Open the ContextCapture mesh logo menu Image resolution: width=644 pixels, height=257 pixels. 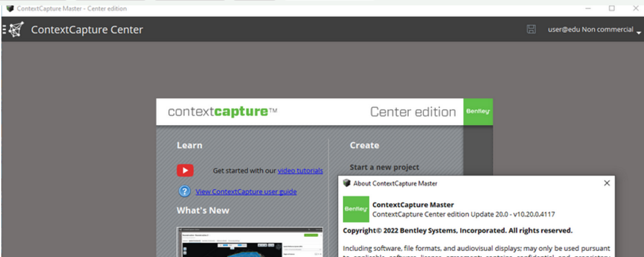(13, 30)
